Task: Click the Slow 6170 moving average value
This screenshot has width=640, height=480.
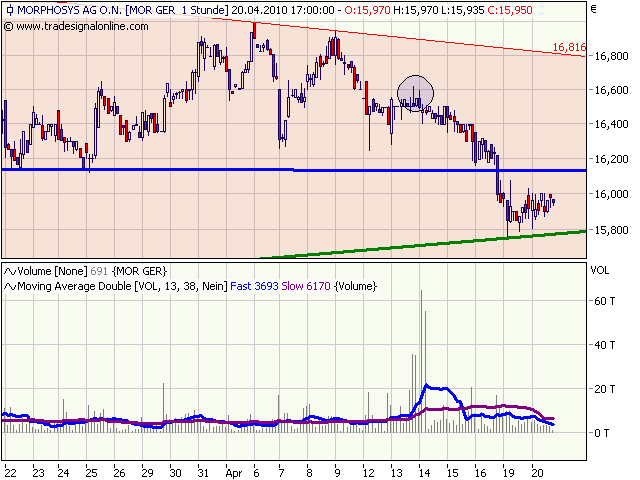Action: 306,286
